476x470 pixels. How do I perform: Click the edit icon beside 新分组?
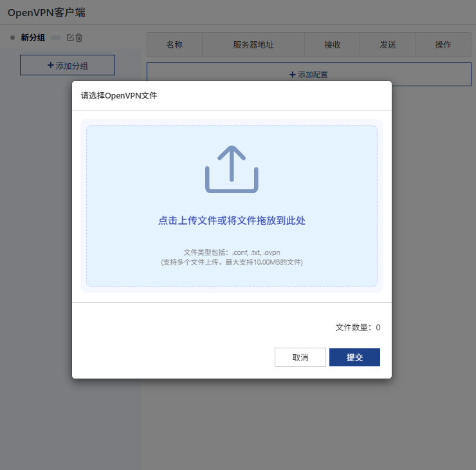click(70, 38)
